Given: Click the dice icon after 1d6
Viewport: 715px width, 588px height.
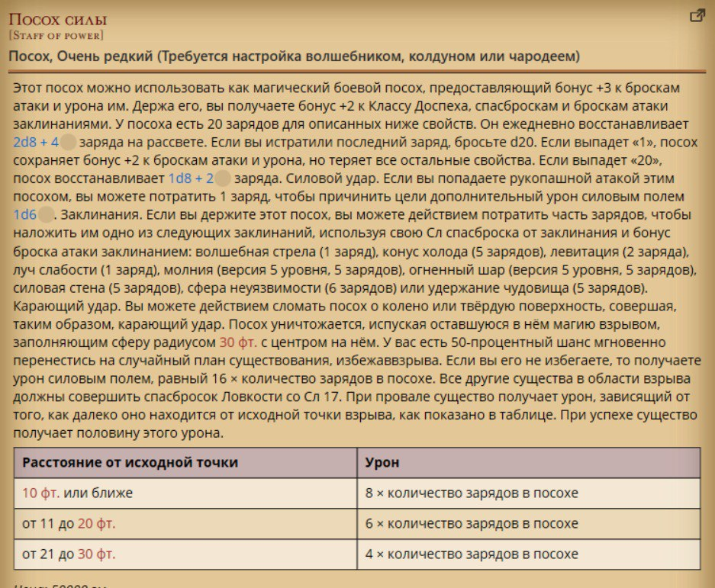Looking at the screenshot, I should [47, 214].
